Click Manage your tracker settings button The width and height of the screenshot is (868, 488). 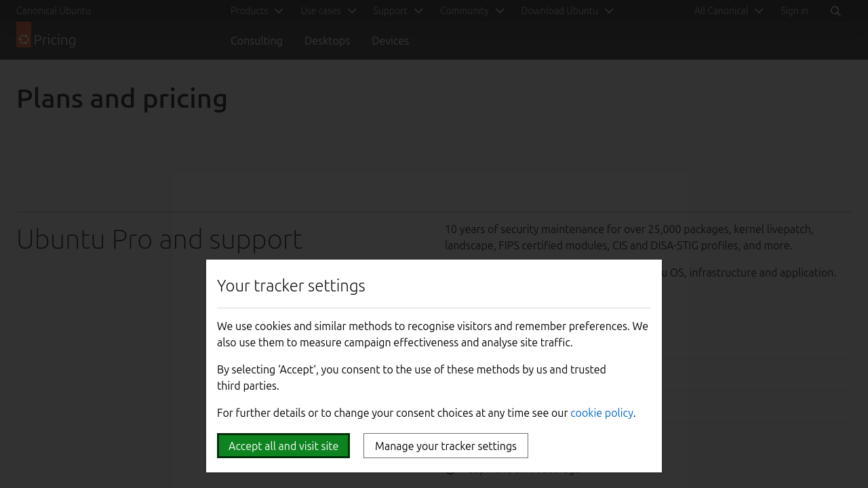click(446, 446)
